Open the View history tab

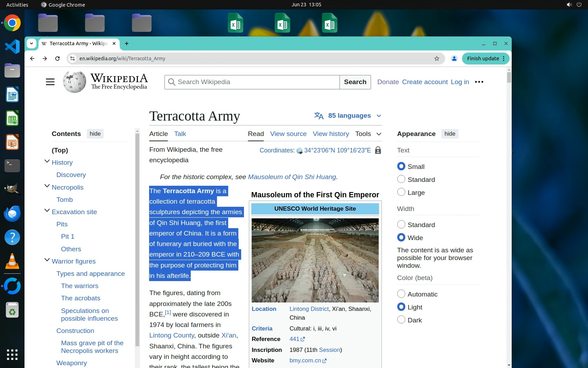[x=330, y=134]
